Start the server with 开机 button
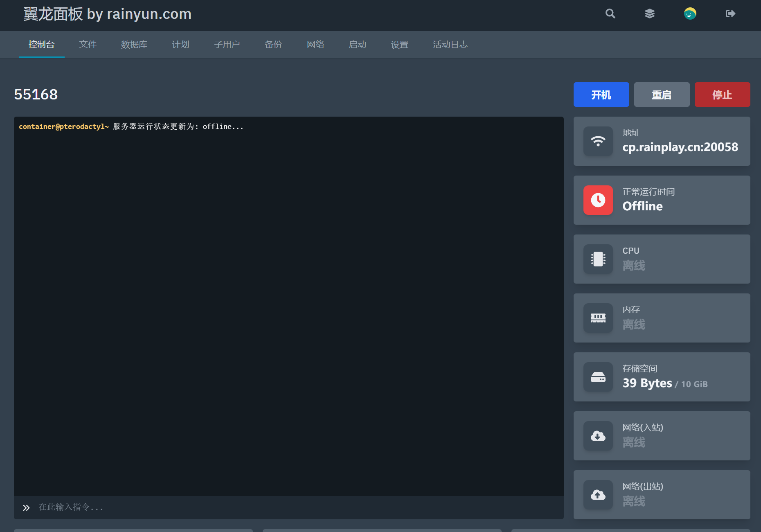761x532 pixels. click(601, 95)
